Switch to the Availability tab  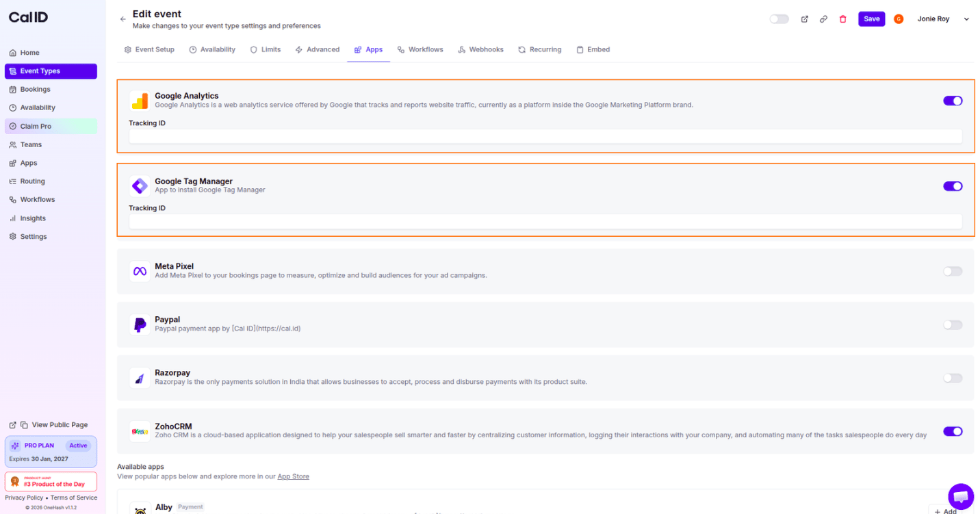pyautogui.click(x=212, y=49)
